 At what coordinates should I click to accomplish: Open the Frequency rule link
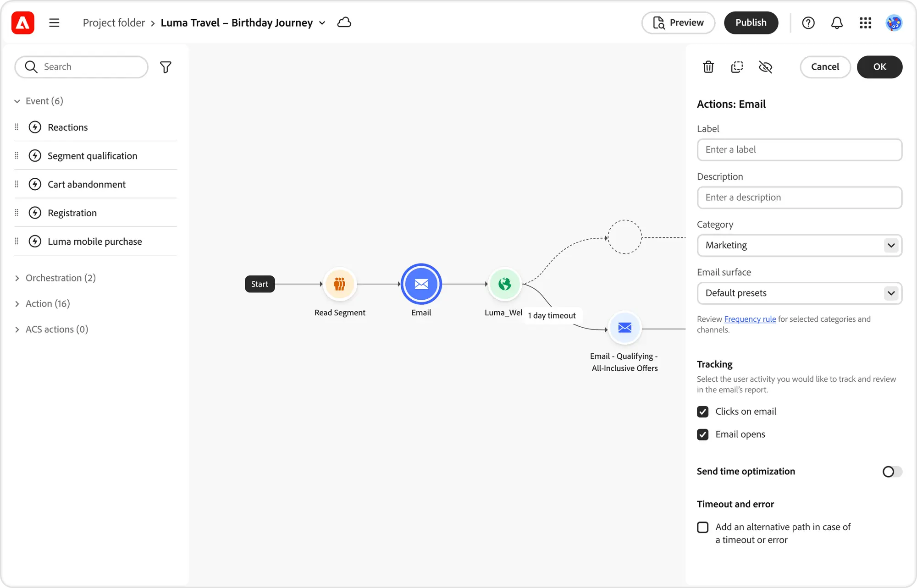coord(750,319)
